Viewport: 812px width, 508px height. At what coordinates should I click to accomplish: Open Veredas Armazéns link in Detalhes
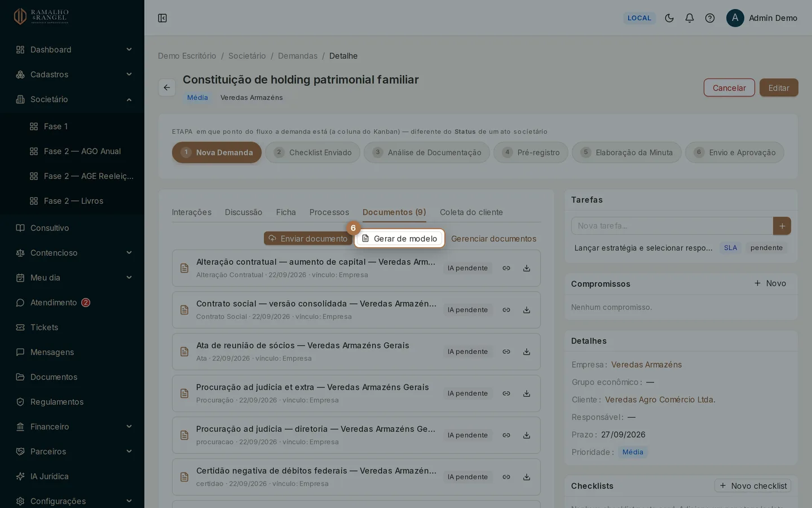646,365
